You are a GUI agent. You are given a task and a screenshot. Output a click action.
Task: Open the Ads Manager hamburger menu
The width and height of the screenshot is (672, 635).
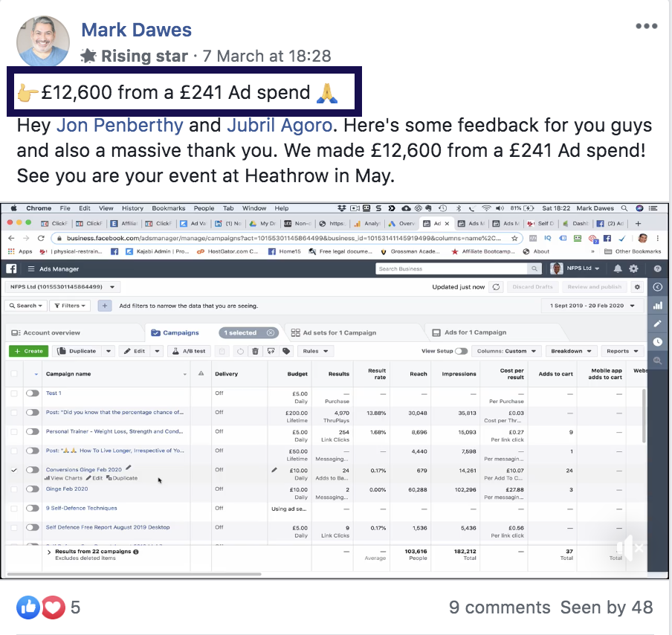pos(31,269)
